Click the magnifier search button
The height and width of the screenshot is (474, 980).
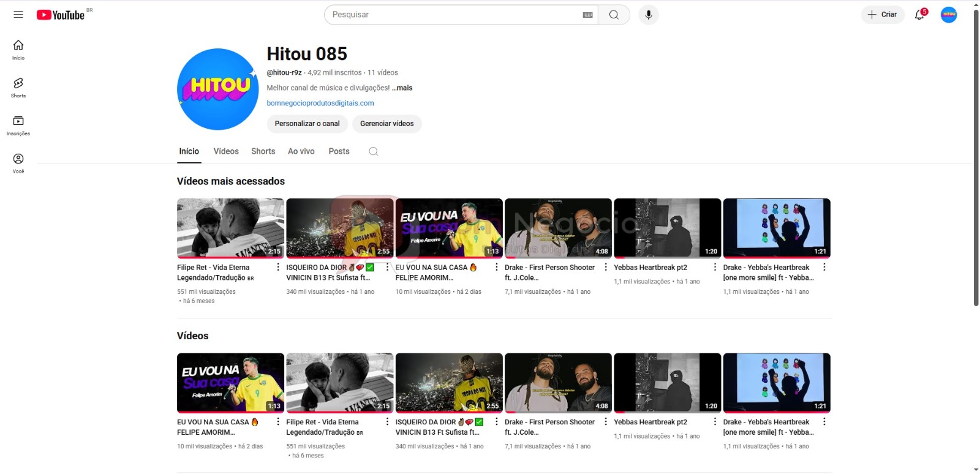614,15
